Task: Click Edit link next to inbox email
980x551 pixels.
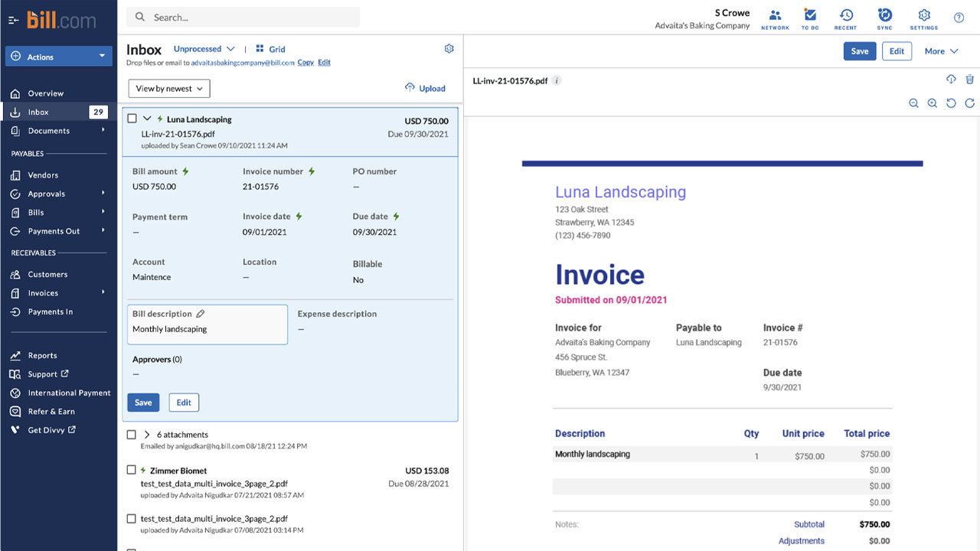Action: coord(325,63)
